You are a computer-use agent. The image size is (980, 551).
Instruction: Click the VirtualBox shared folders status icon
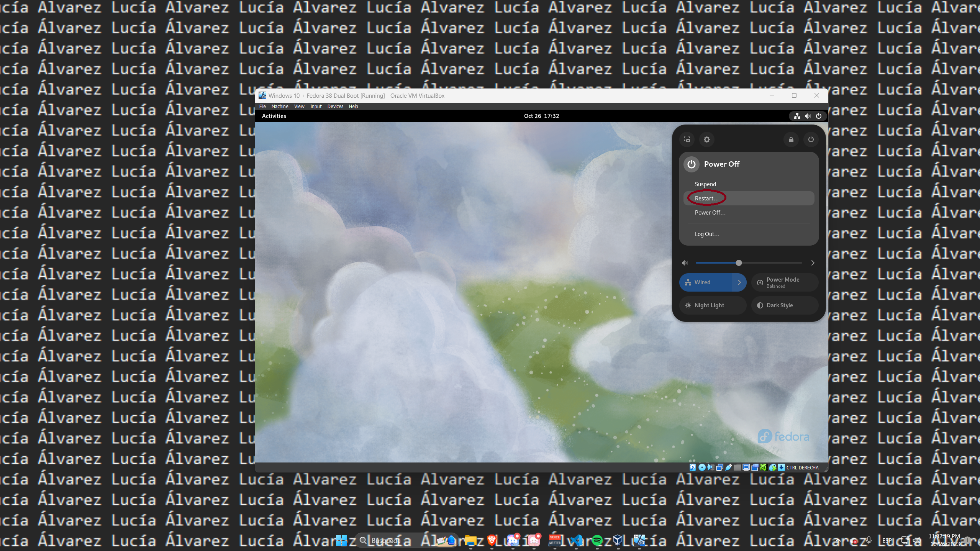point(737,467)
